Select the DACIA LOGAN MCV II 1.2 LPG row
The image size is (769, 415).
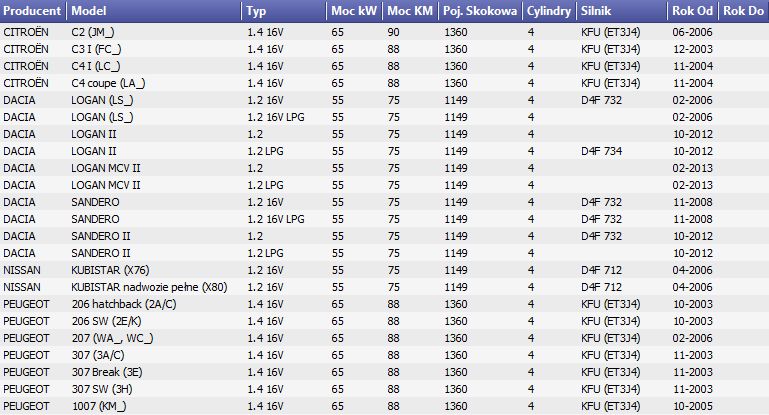[x=384, y=185]
